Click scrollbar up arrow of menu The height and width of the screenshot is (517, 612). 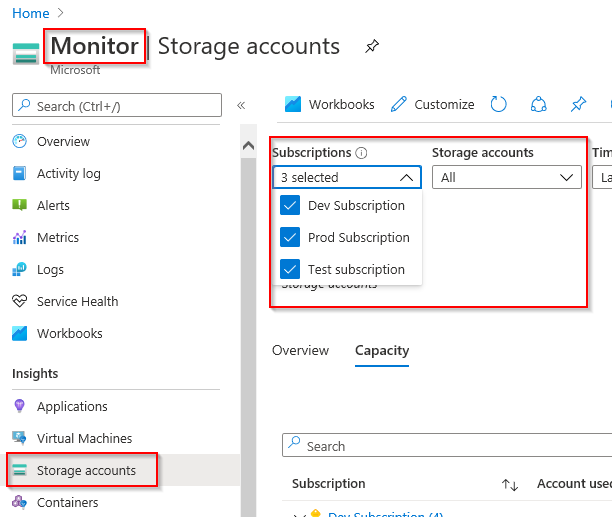tap(248, 146)
